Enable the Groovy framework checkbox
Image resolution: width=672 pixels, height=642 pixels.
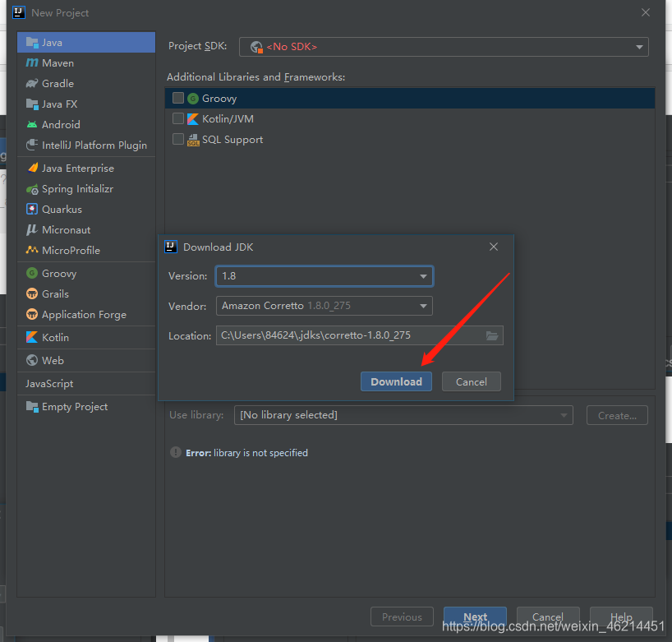[x=177, y=98]
